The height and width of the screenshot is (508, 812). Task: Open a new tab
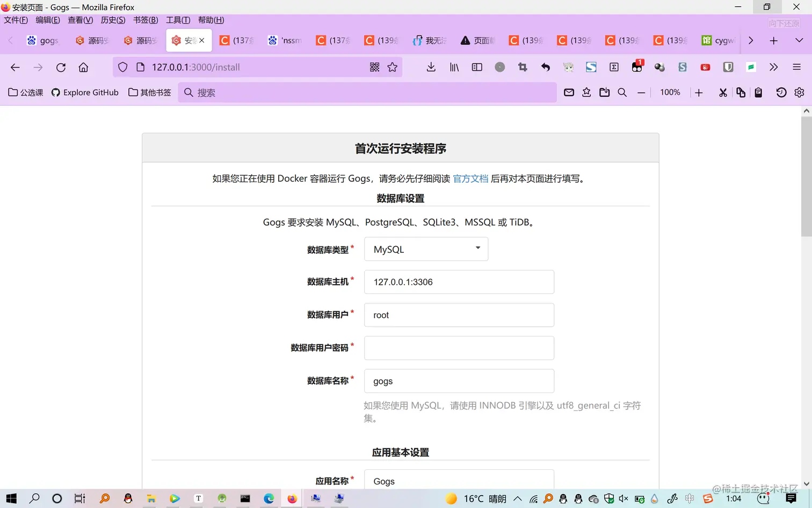coord(773,40)
